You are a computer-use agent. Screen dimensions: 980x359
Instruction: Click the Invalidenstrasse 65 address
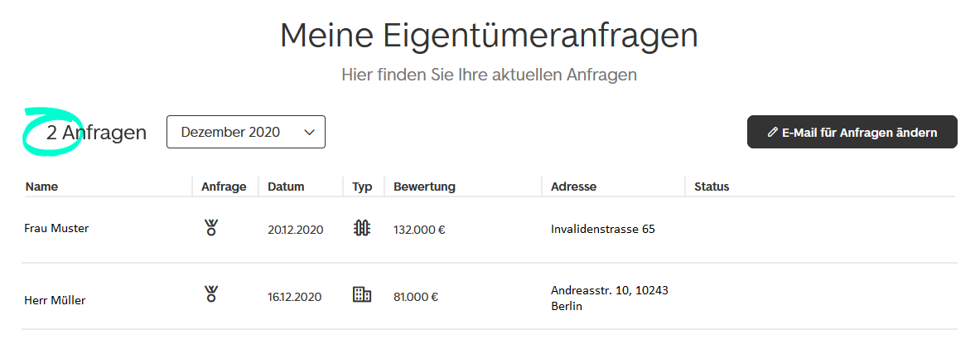click(602, 229)
